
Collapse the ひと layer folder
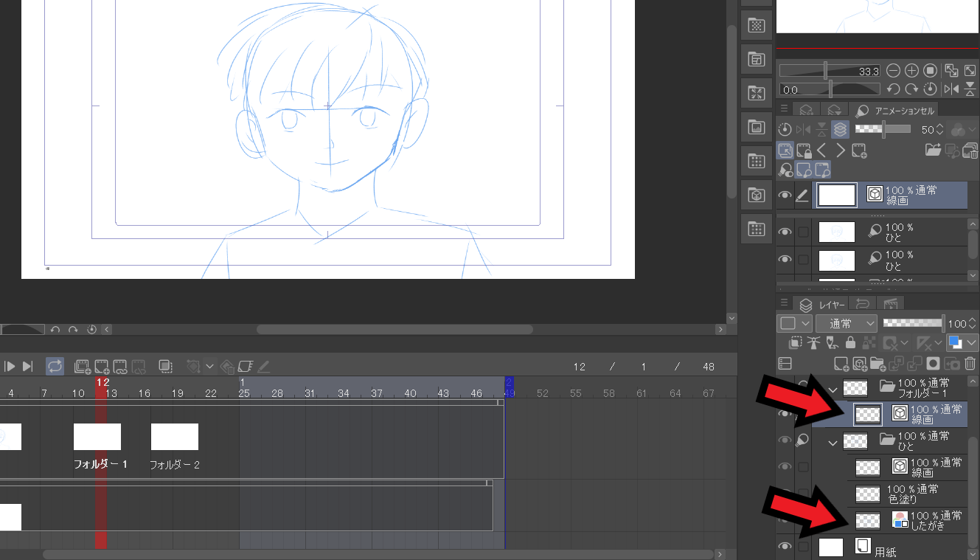tap(833, 443)
